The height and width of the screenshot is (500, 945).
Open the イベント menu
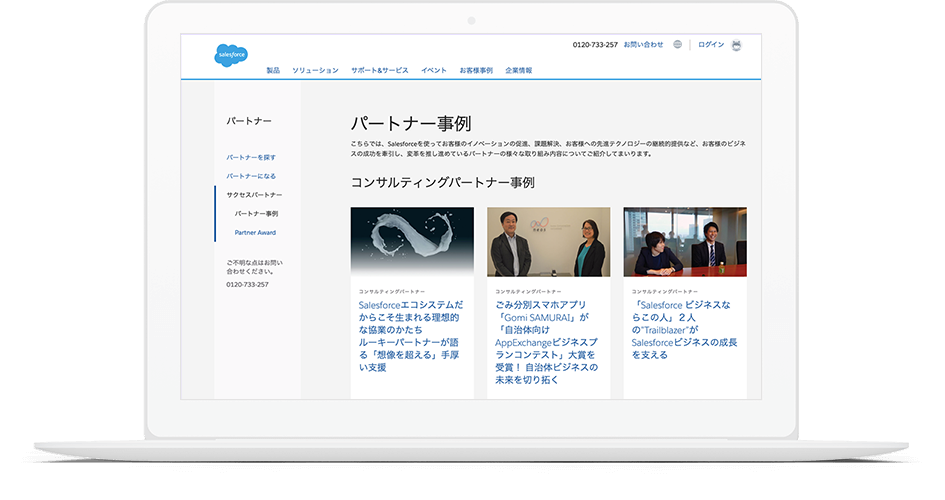434,70
